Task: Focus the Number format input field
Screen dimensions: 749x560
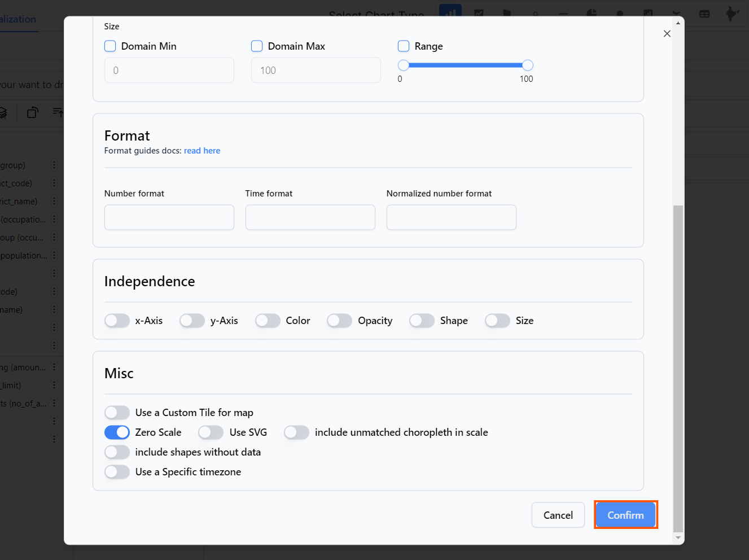Action: pyautogui.click(x=169, y=217)
